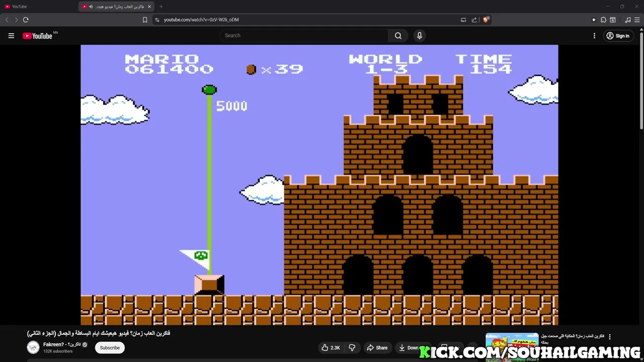The image size is (644, 362).
Task: Go to the YouTube logo home link
Action: (x=38, y=36)
